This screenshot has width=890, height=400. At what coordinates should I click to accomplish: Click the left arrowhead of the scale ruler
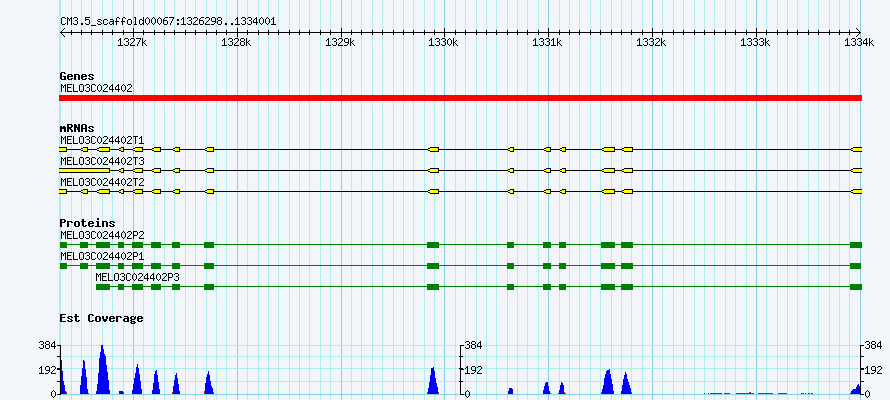[62, 32]
